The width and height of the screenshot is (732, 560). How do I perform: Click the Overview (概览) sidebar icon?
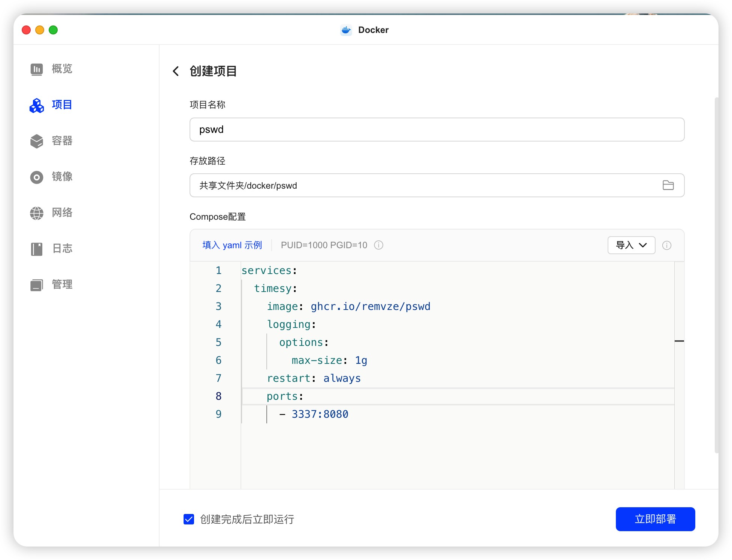36,69
